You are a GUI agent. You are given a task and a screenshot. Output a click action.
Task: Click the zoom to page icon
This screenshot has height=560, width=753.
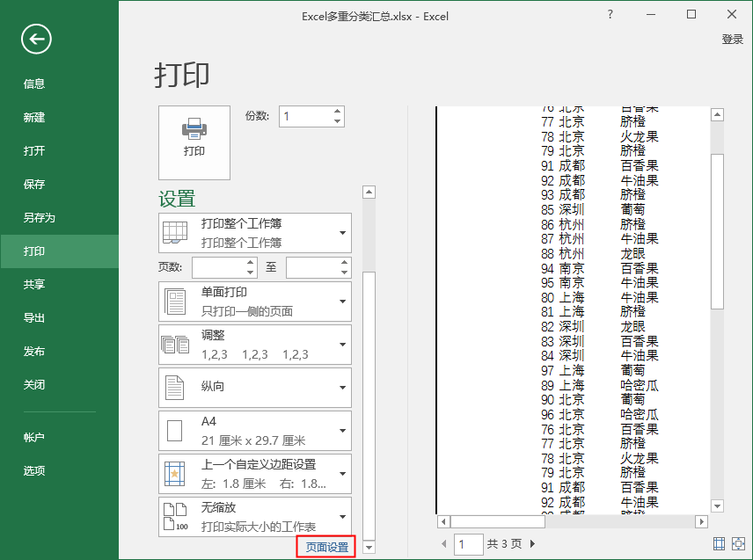(x=738, y=543)
